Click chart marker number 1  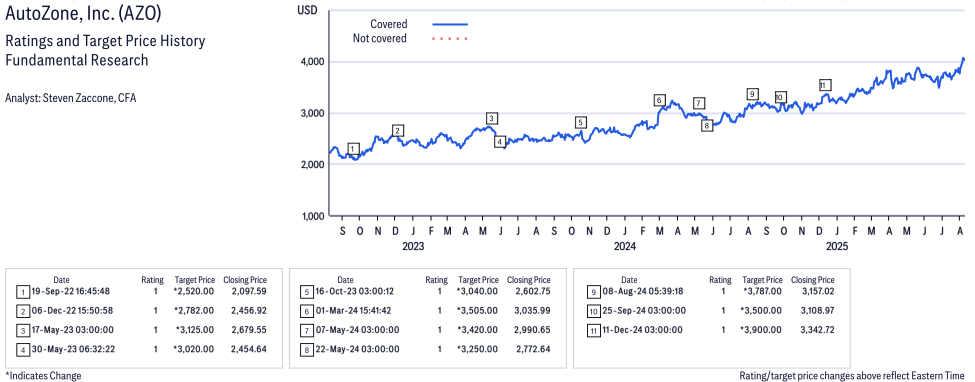coord(353,149)
